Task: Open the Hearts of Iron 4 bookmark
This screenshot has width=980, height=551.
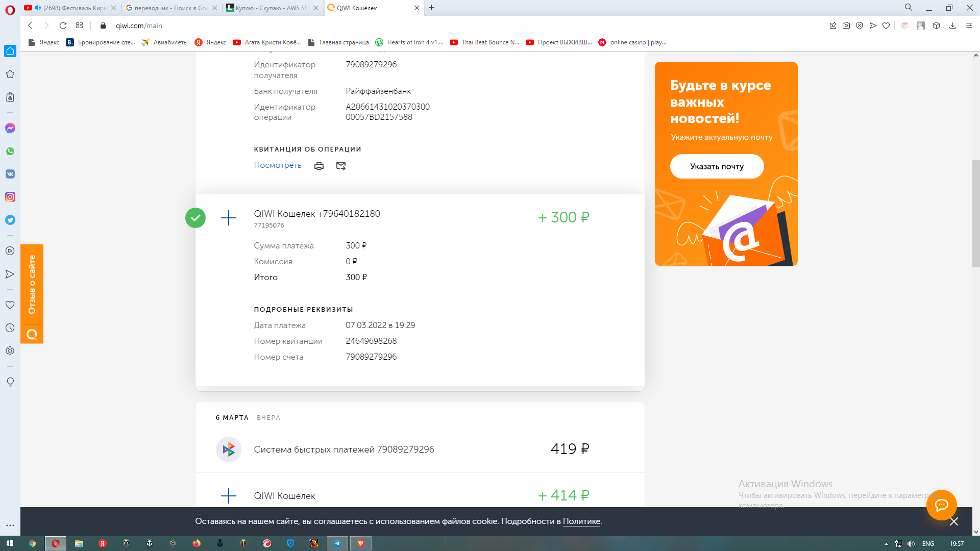Action: point(409,42)
